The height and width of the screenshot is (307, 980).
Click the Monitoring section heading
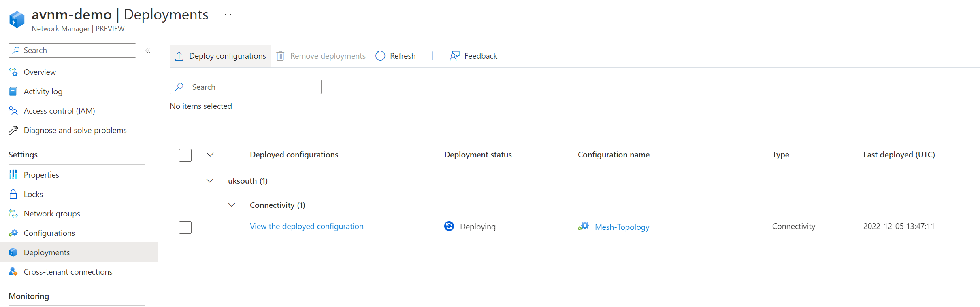click(29, 296)
